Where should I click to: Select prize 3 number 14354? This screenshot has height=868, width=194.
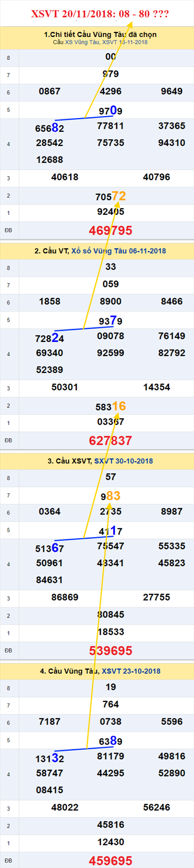pyautogui.click(x=156, y=387)
